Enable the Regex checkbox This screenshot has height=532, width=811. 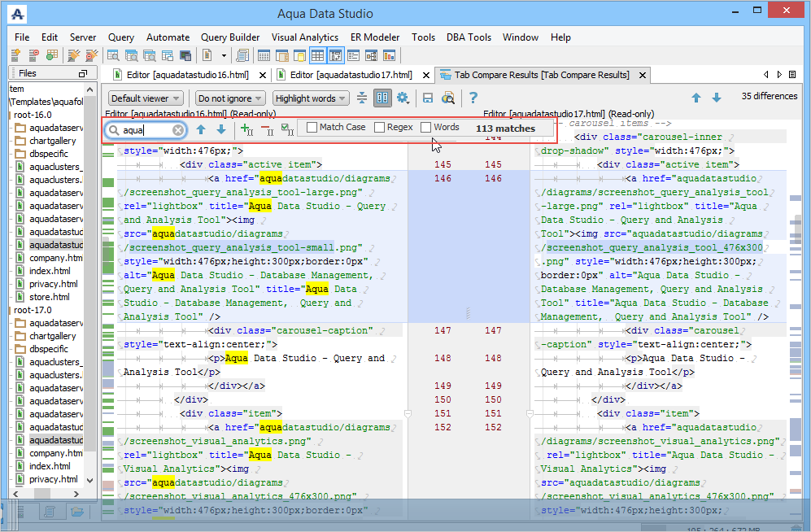click(380, 128)
